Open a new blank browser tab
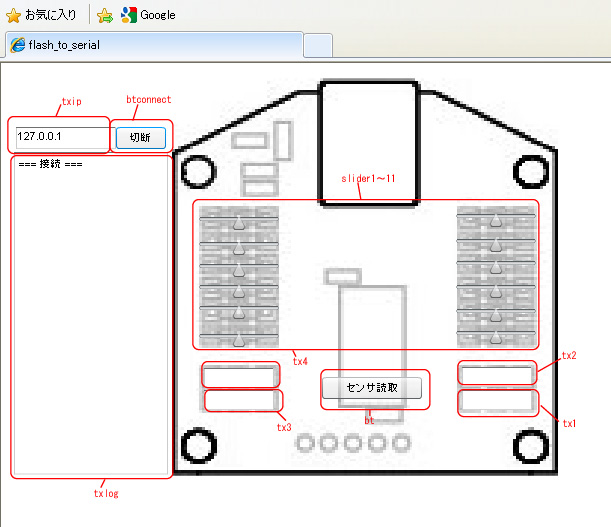This screenshot has width=611, height=527. tap(318, 46)
